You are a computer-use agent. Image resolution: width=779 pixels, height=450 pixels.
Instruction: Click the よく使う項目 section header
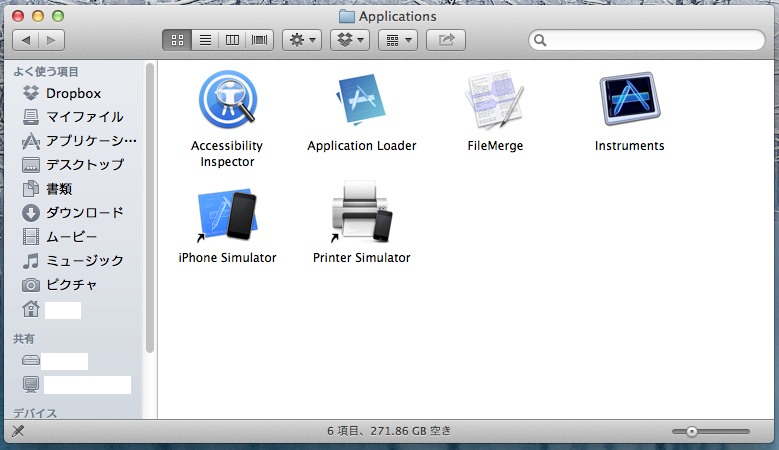(x=46, y=72)
